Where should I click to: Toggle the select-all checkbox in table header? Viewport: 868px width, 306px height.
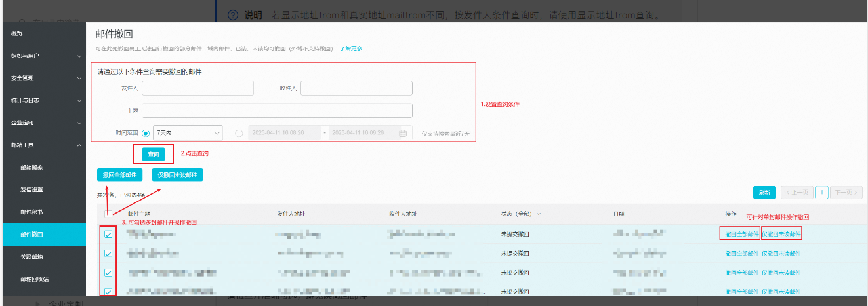108,214
